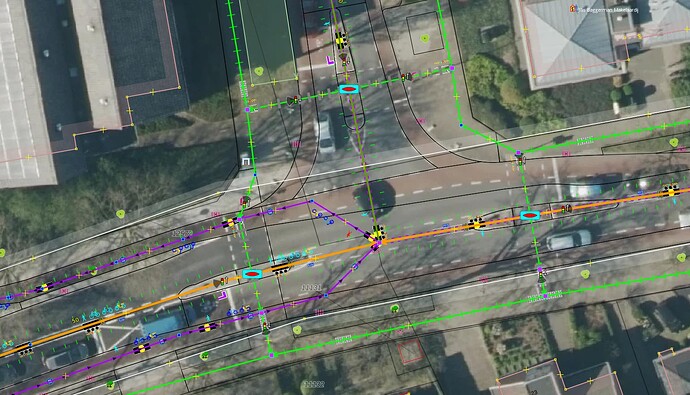Viewport: 690px width, 395px height.
Task: Click the magenta node at the top-right green corner
Action: coord(452,68)
